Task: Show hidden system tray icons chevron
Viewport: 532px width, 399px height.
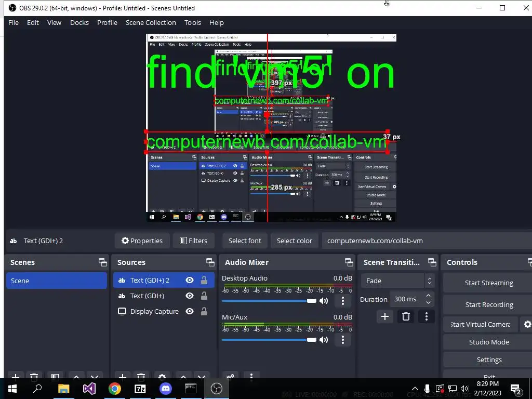Action: point(415,389)
